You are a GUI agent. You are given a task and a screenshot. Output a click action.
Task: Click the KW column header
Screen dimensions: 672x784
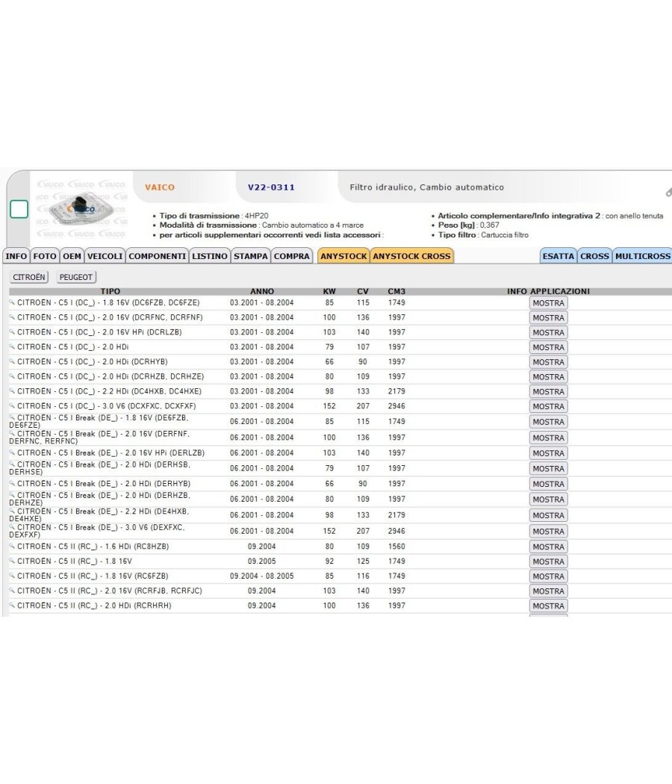pos(329,291)
